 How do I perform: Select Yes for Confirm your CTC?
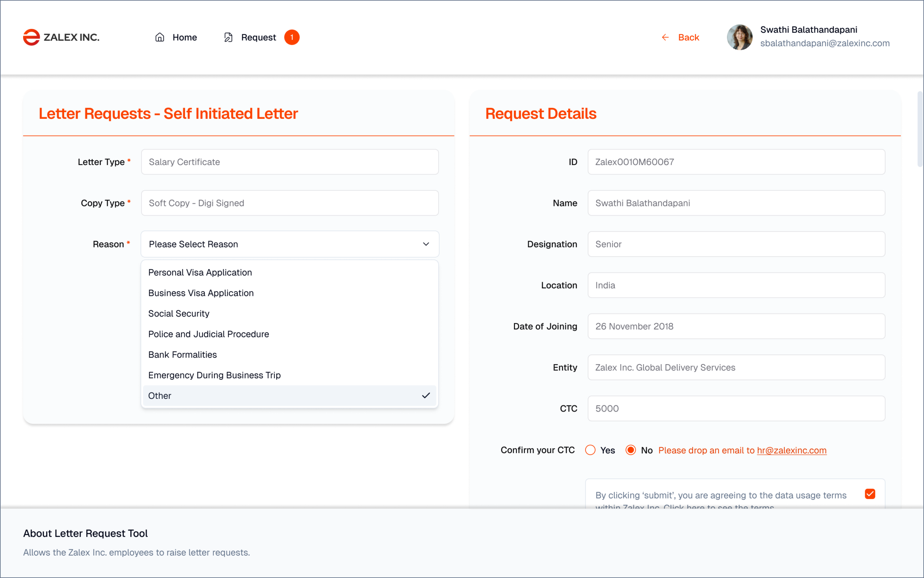click(x=590, y=450)
